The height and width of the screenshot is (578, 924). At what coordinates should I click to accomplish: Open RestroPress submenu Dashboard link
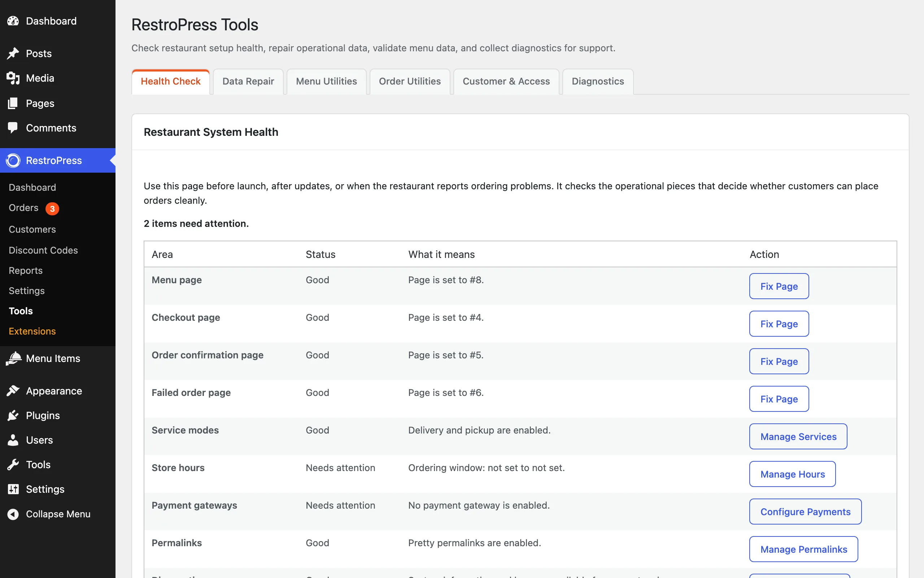32,187
